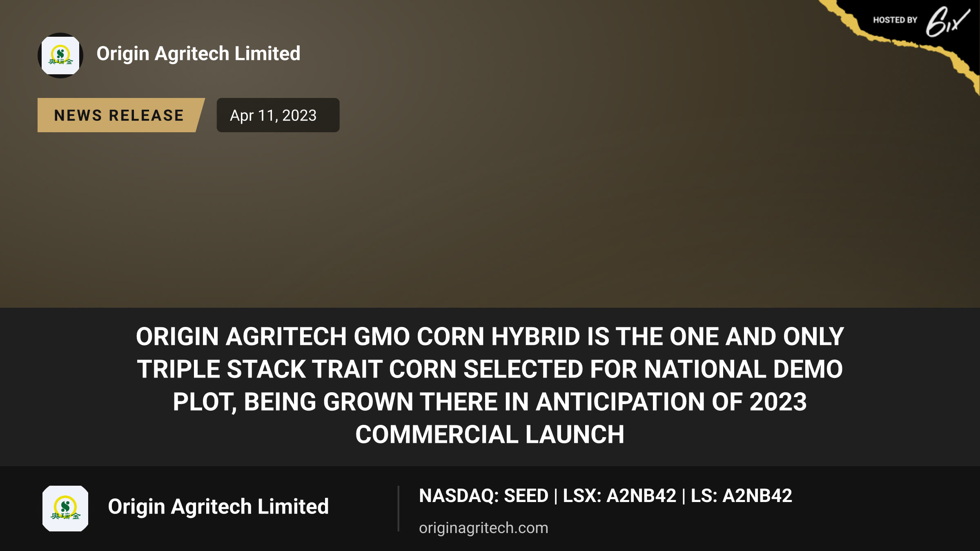Click the Origin Agritech Limited title at top
The width and height of the screenshot is (980, 551).
198,53
